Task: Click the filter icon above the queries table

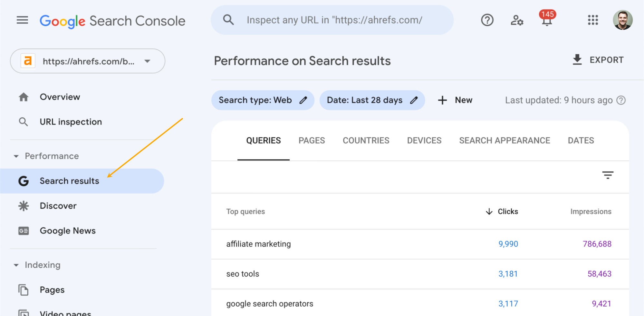Action: 608,175
